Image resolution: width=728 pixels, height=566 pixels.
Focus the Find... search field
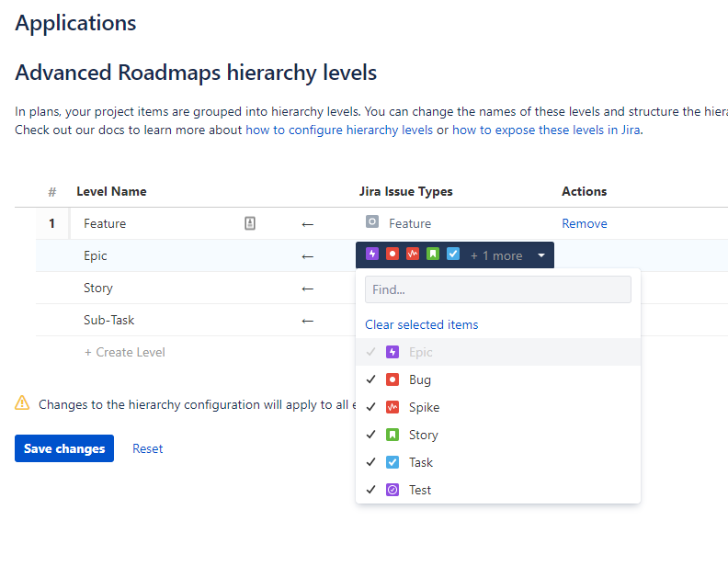pyautogui.click(x=498, y=289)
